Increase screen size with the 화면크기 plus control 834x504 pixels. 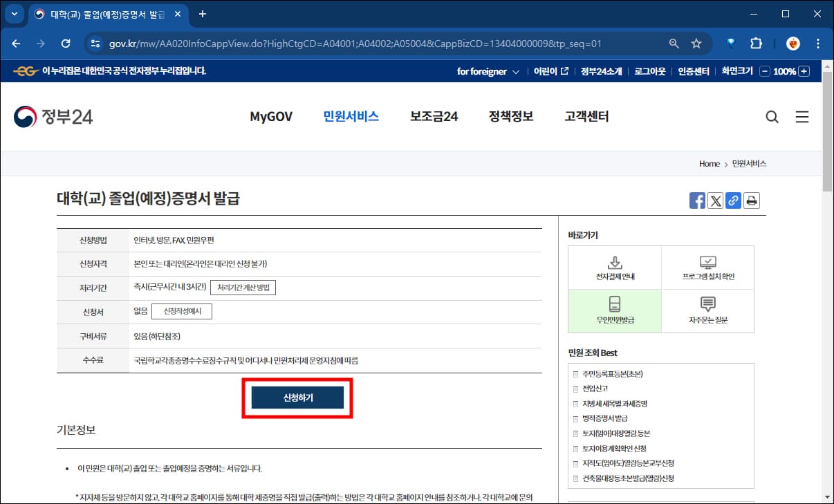(803, 71)
